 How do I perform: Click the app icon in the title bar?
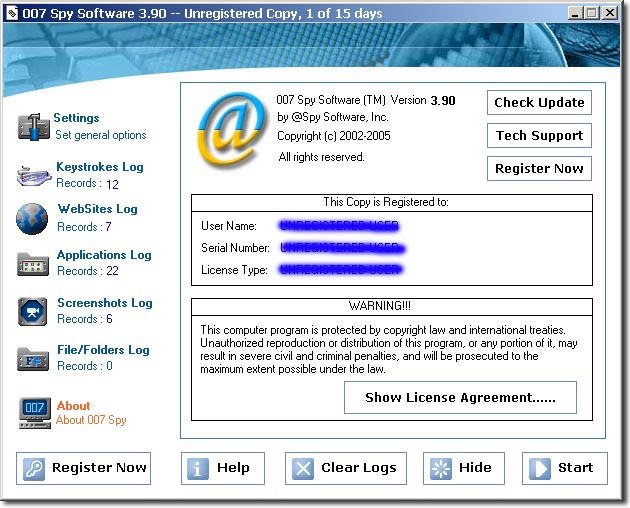(12, 13)
